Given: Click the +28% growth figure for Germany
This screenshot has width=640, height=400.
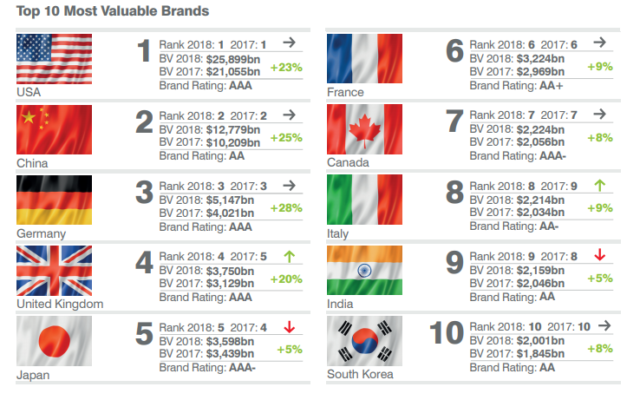Looking at the screenshot, I should tap(288, 208).
